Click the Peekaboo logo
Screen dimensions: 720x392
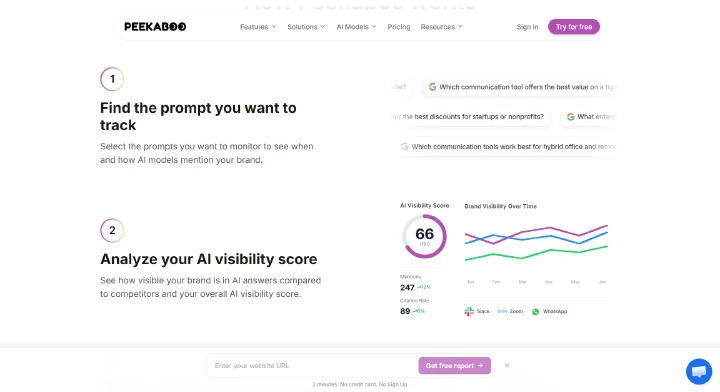tap(155, 27)
